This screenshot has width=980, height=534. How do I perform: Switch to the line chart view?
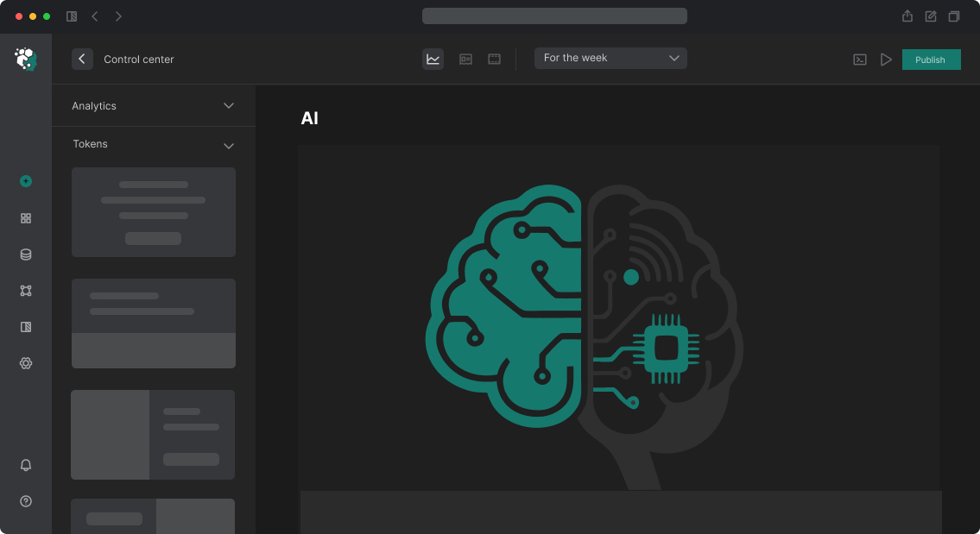[x=433, y=59]
